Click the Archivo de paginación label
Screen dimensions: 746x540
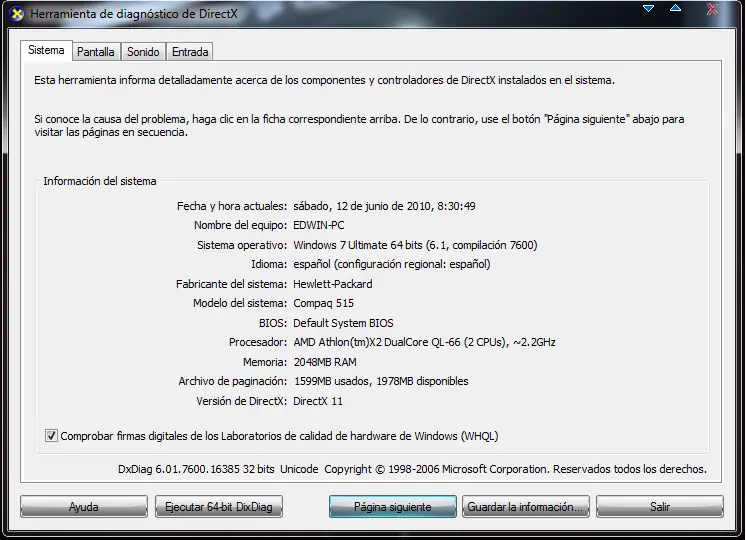(x=233, y=381)
